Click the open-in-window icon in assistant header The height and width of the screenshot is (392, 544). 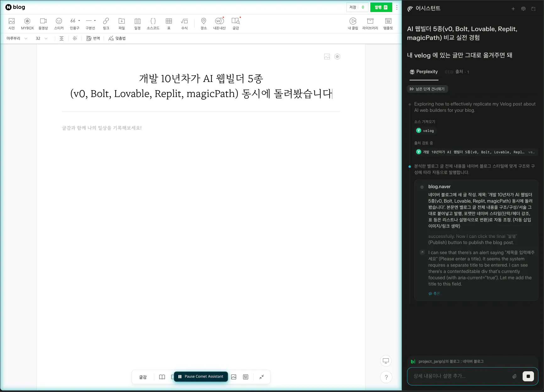click(533, 9)
